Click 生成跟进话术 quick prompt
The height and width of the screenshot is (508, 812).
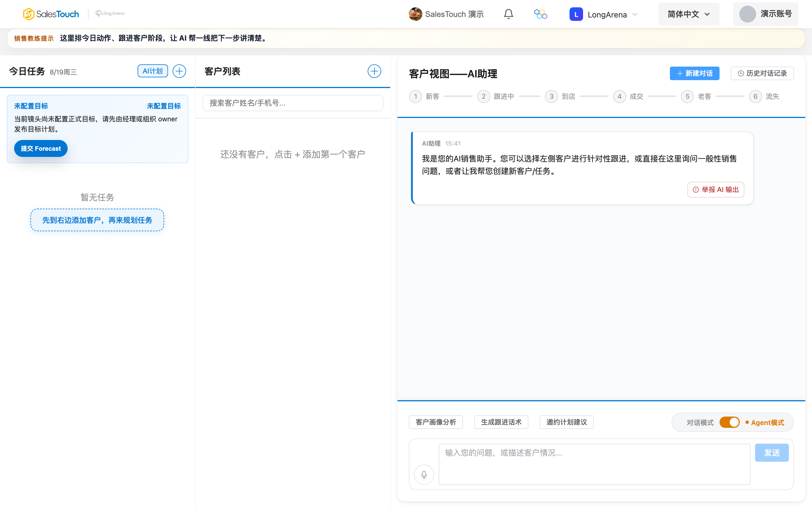(501, 422)
